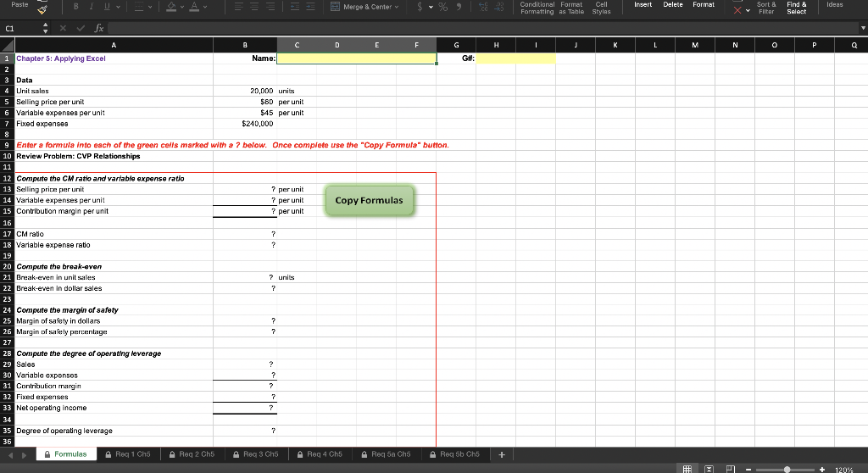Toggle Italic formatting
Screen dimensions: 868x473
(92, 7)
